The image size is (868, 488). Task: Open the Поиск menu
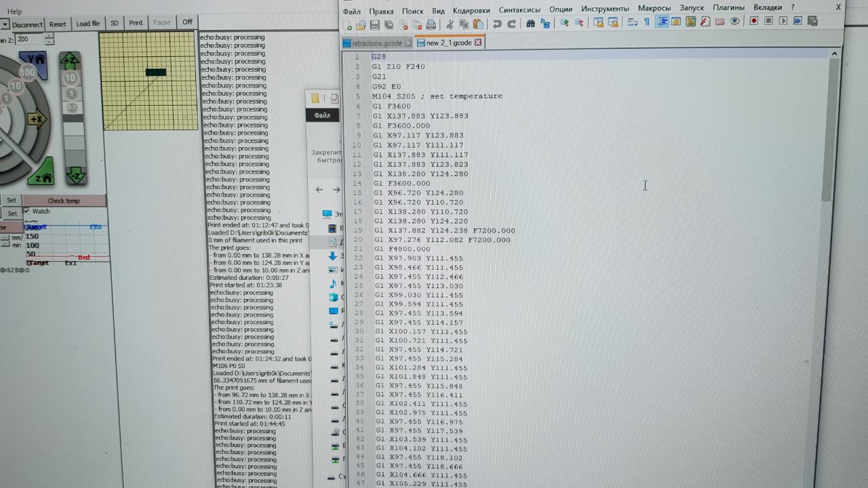tap(412, 11)
